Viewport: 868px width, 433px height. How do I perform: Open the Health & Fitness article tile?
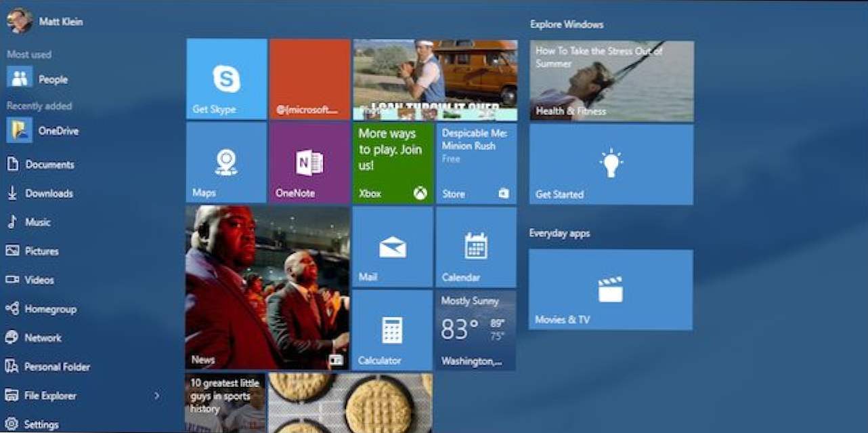pyautogui.click(x=611, y=81)
